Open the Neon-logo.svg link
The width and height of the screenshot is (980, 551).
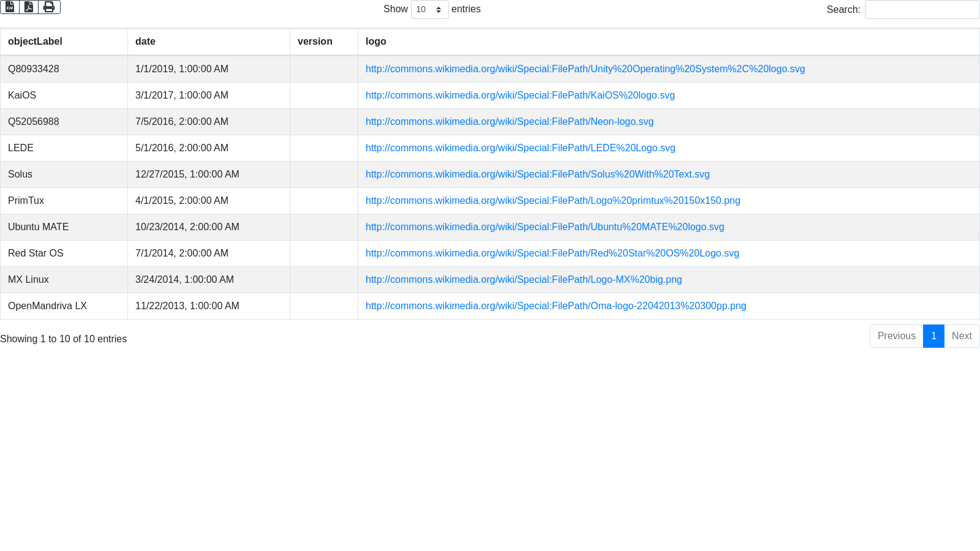[509, 122]
